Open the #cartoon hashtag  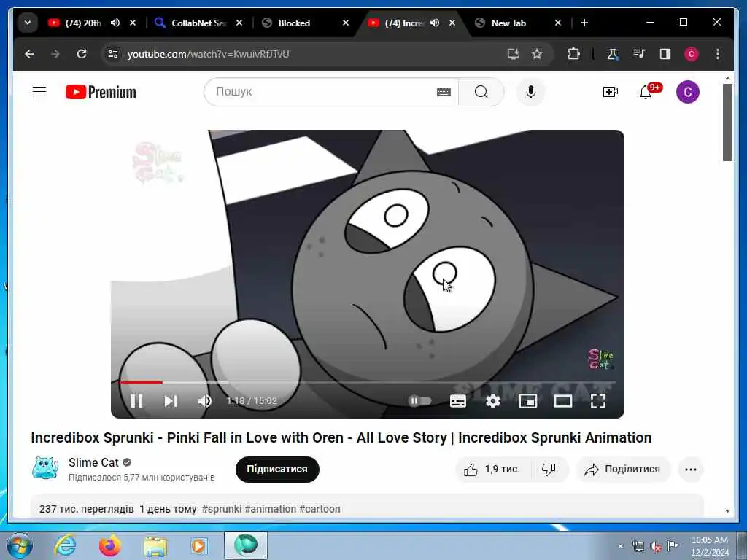pos(320,509)
